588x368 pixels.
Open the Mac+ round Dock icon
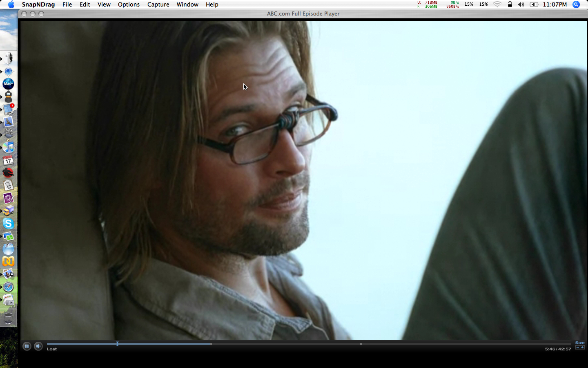coord(8,84)
